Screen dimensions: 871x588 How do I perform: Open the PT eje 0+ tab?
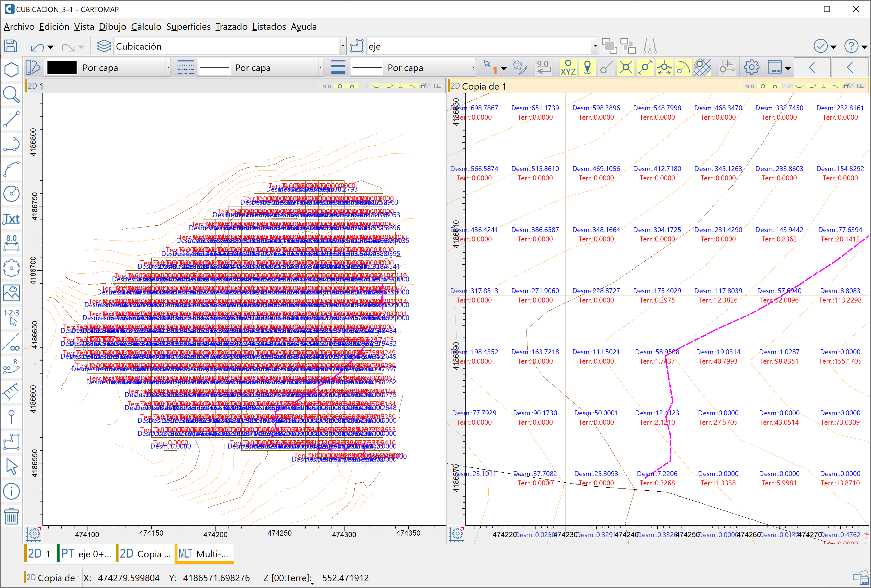86,554
